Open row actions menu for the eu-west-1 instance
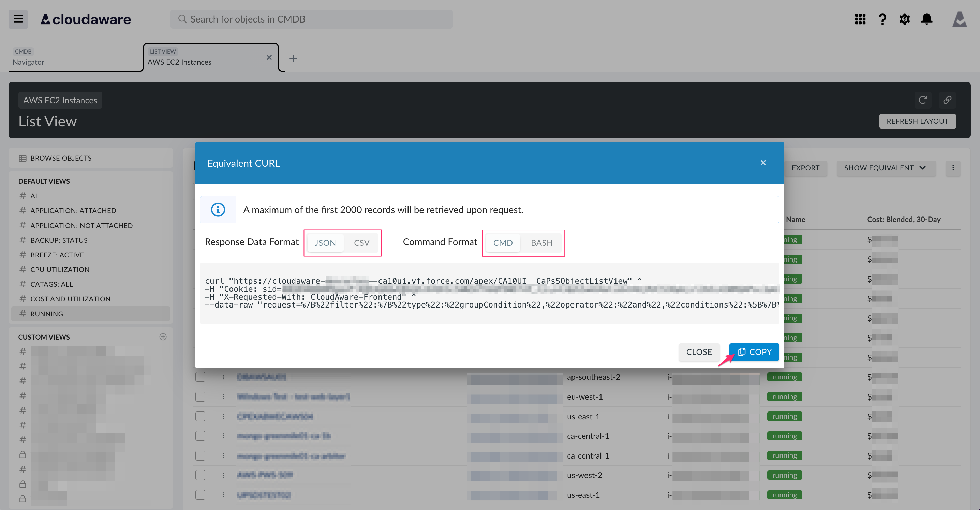Viewport: 980px width, 510px height. pos(223,396)
